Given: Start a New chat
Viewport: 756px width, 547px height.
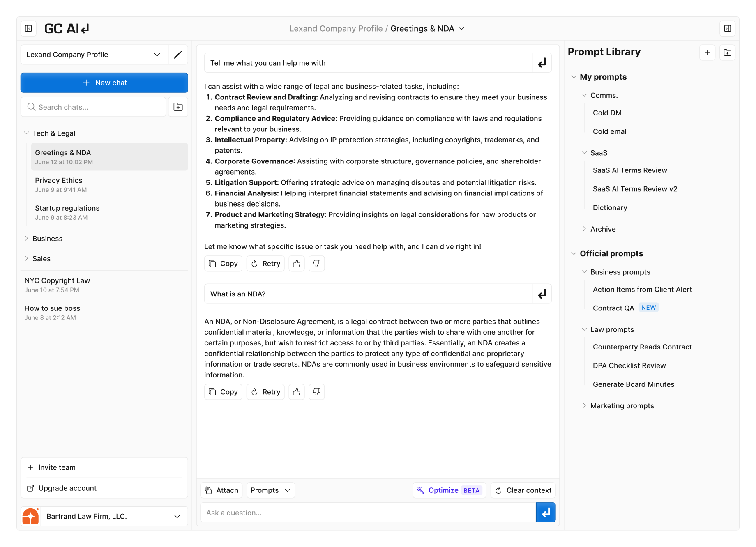Looking at the screenshot, I should pyautogui.click(x=104, y=83).
